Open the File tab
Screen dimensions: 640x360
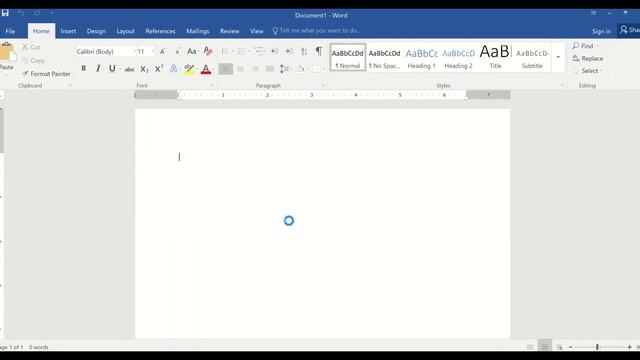(x=10, y=31)
